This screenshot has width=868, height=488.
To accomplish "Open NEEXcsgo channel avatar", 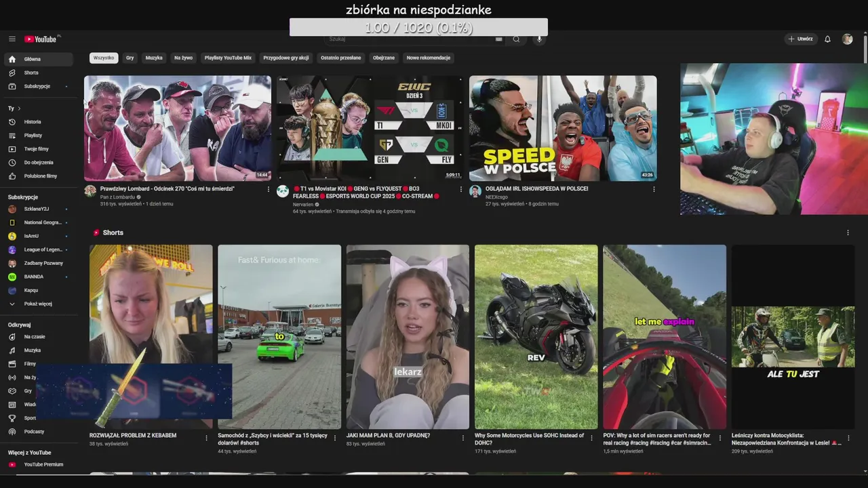I will (475, 191).
